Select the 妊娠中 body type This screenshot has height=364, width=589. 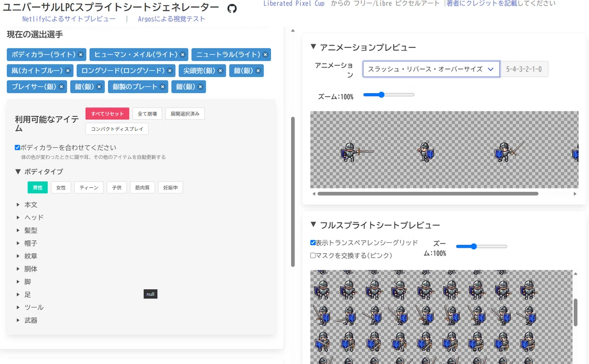pos(170,187)
